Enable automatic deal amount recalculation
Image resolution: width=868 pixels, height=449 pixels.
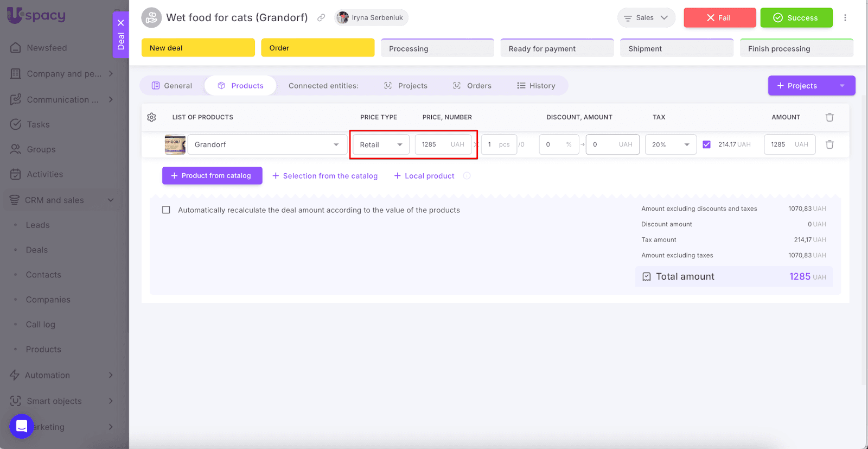166,210
